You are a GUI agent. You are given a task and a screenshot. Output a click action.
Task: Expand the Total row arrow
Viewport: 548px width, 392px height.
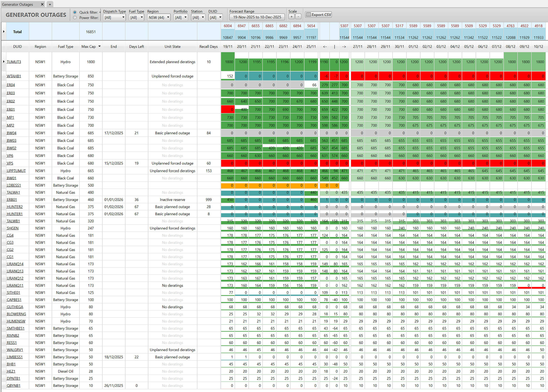pos(4,32)
